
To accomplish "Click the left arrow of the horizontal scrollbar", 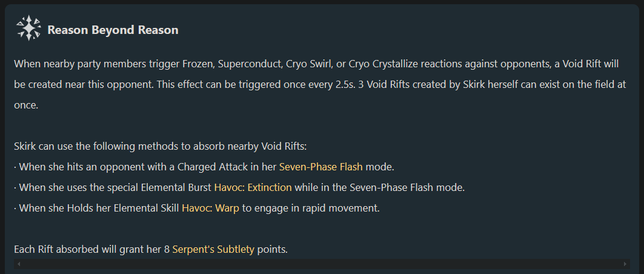I will tap(19, 264).
